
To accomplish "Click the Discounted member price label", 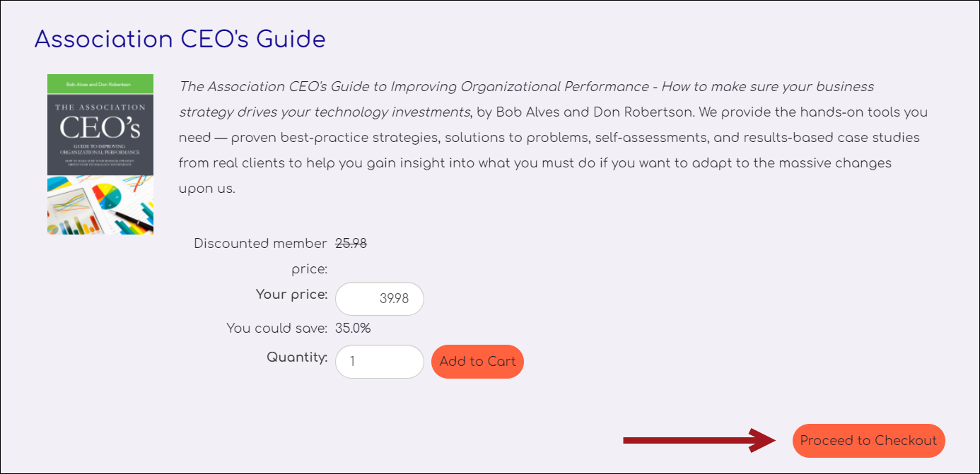I will tap(260, 256).
